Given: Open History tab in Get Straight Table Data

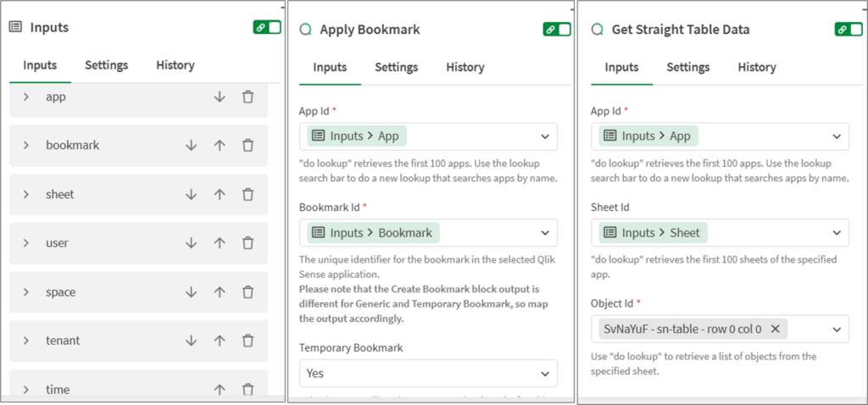Looking at the screenshot, I should (756, 67).
